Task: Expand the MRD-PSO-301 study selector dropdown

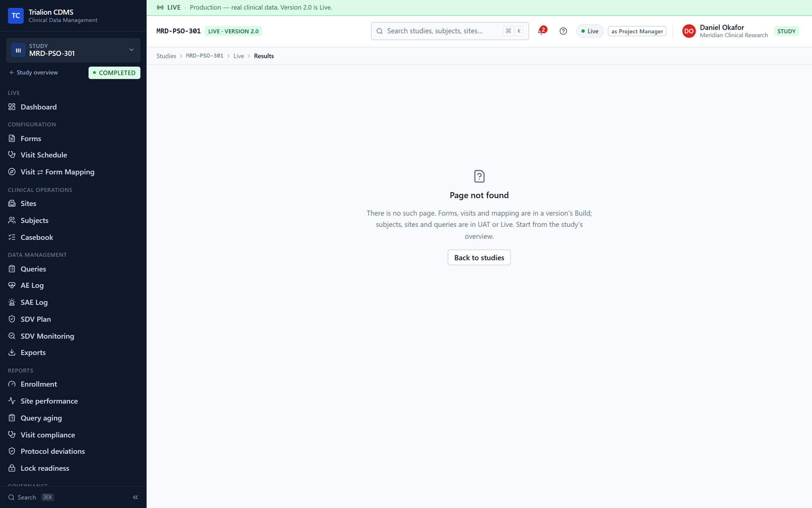Action: coord(73,50)
